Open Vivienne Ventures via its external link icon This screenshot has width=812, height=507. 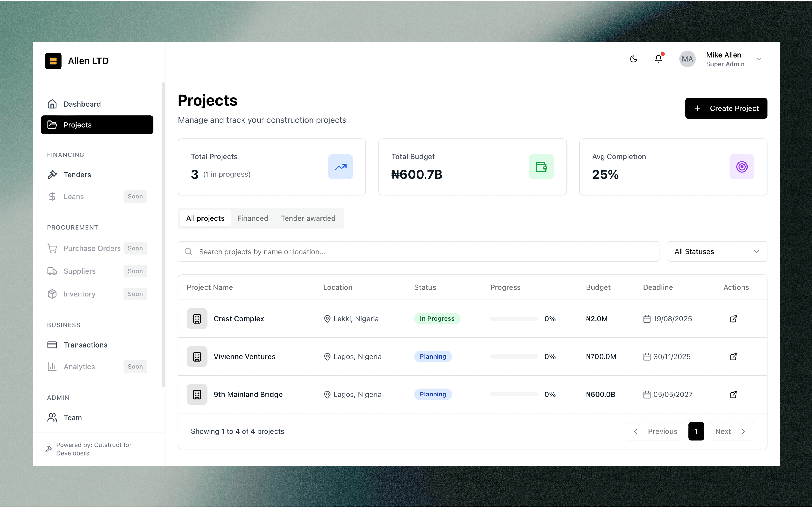click(734, 356)
